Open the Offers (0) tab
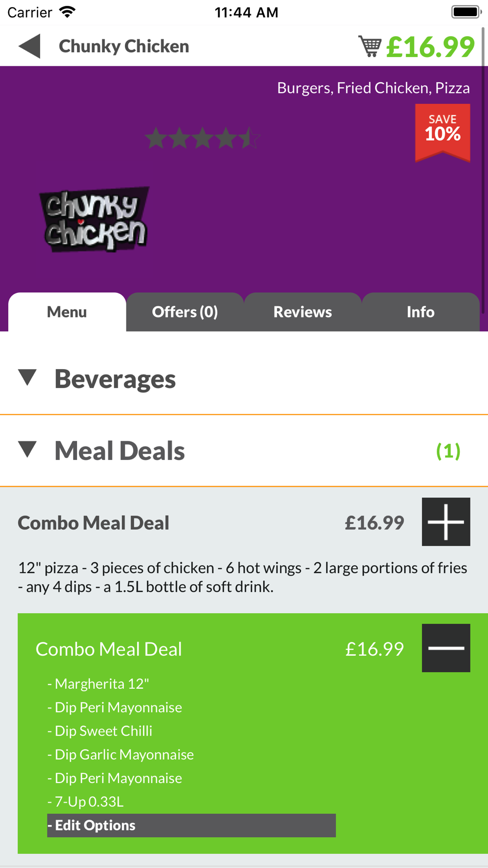This screenshot has width=488, height=868. pyautogui.click(x=185, y=312)
